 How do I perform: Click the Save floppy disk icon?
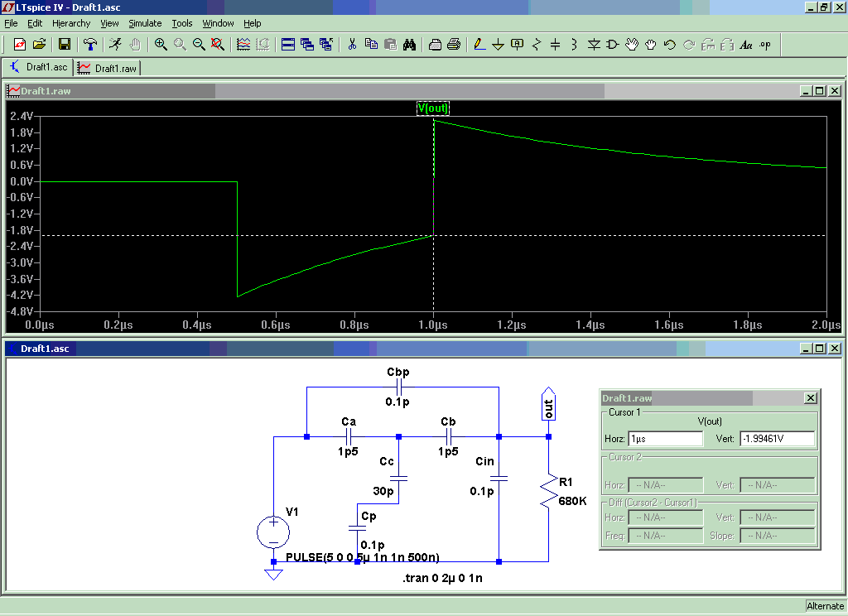[x=64, y=45]
